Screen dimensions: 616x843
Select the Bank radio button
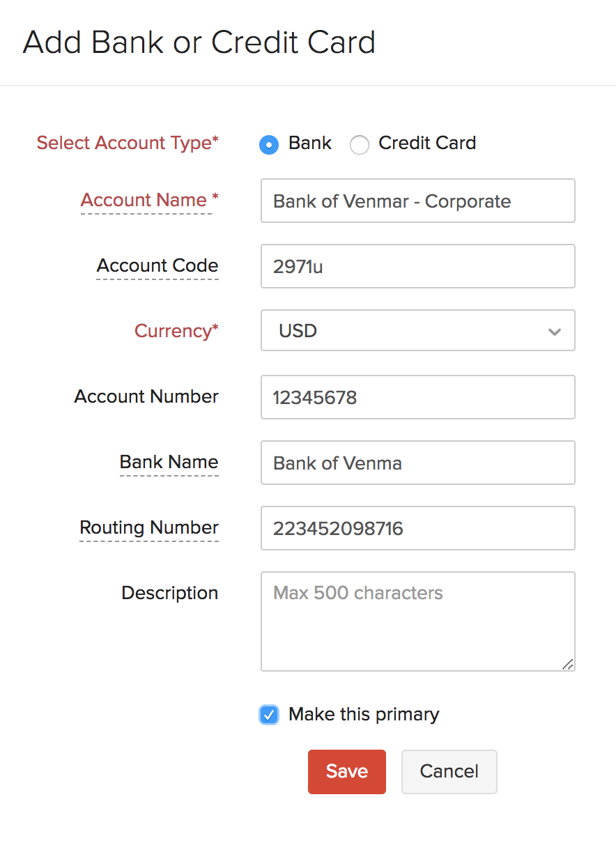pos(269,144)
